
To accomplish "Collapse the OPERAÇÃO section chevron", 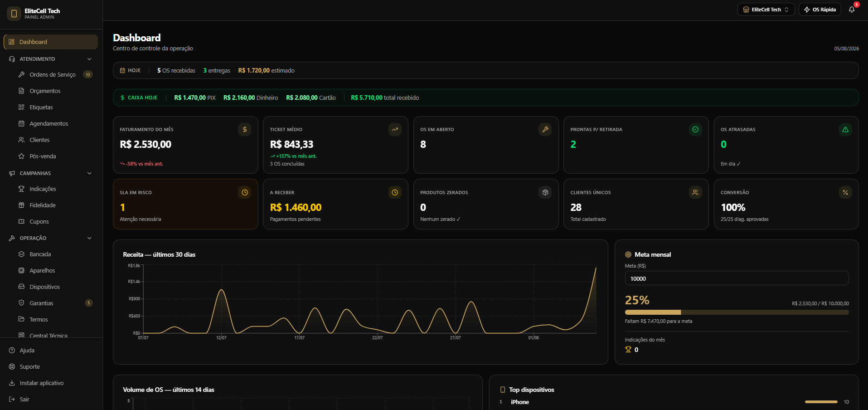I will pyautogui.click(x=89, y=238).
